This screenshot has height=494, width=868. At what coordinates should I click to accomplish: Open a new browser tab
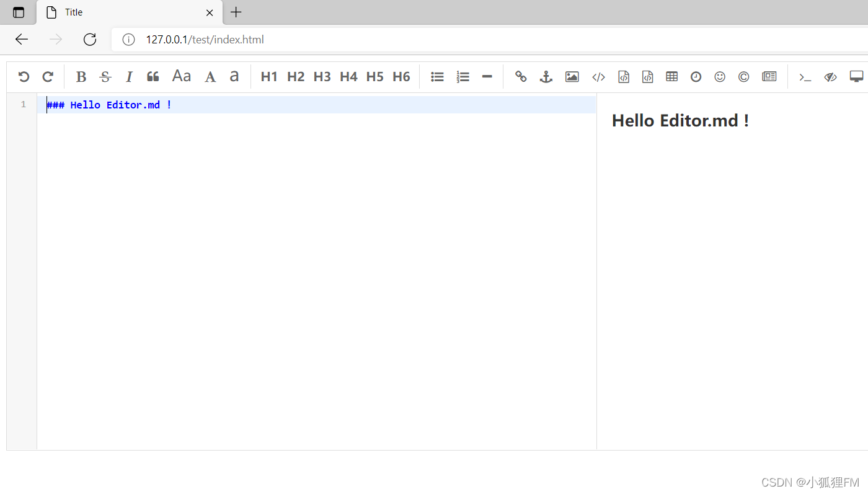(x=236, y=12)
